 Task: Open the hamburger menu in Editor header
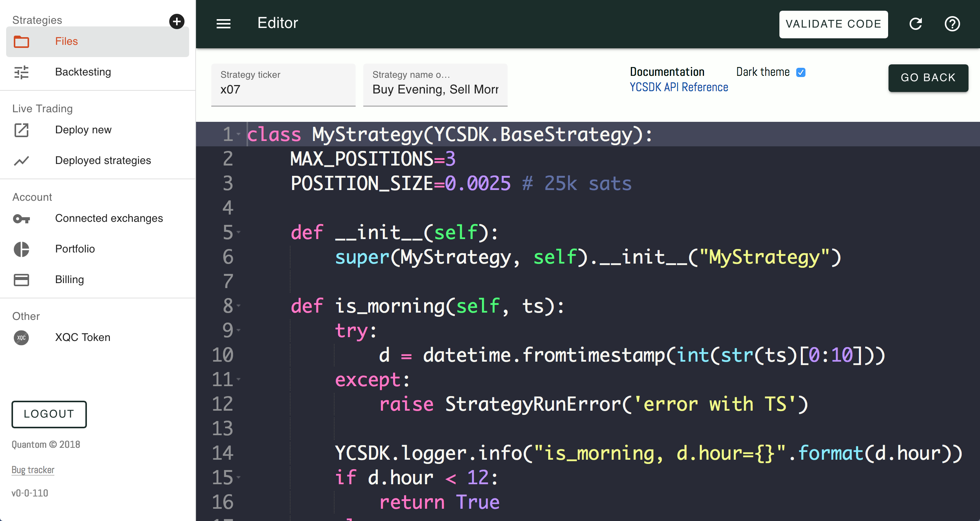click(x=224, y=24)
